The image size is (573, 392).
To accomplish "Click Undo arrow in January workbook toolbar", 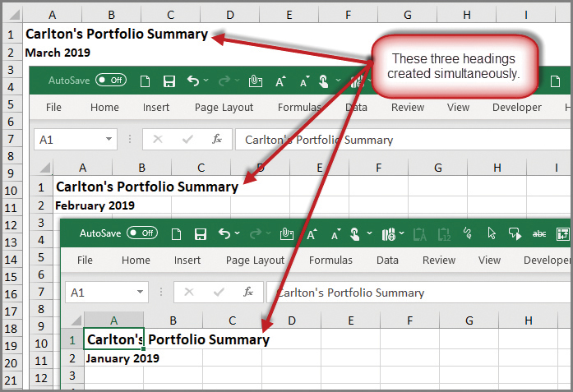I will pyautogui.click(x=224, y=233).
